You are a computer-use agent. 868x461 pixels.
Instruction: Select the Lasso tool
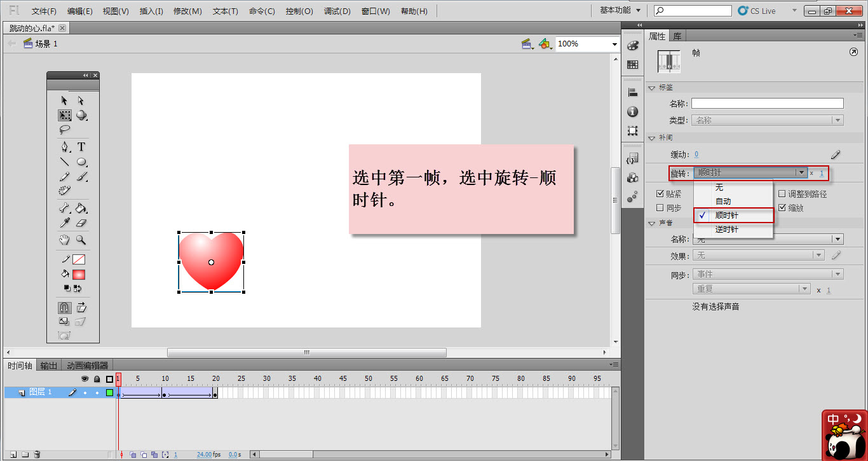click(64, 129)
